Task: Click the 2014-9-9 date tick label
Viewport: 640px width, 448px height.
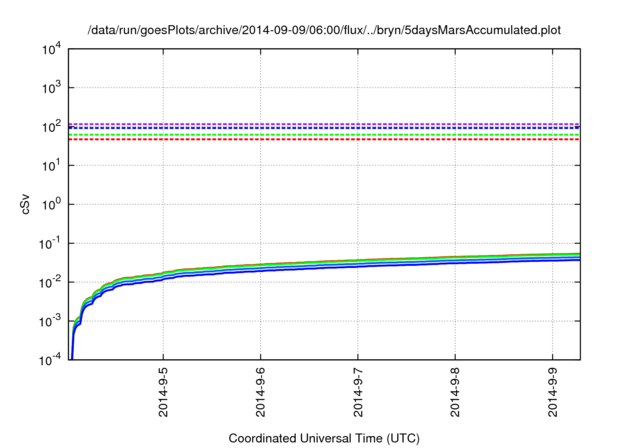Action: pos(553,392)
